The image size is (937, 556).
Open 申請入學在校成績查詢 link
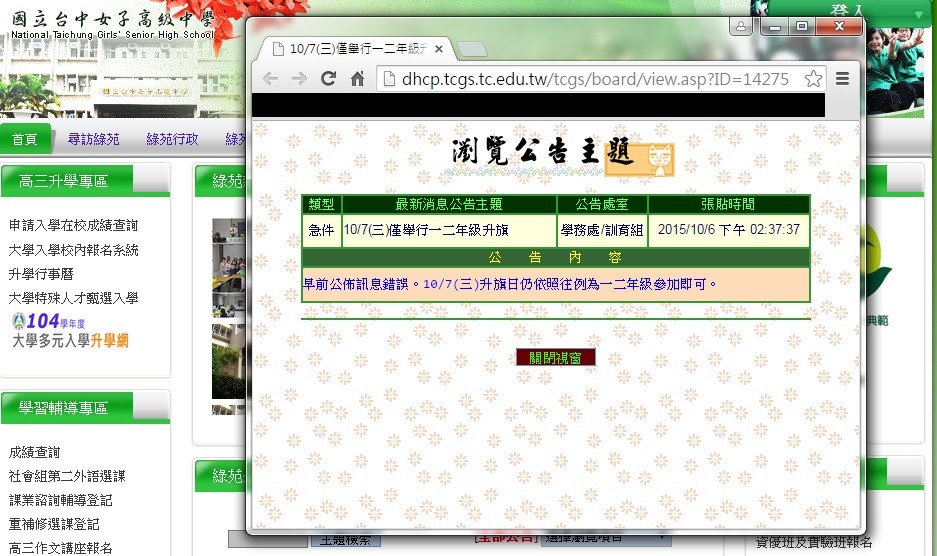[73, 226]
